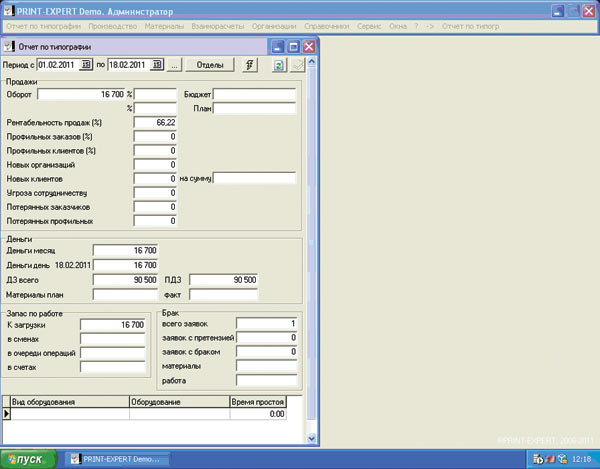Click the Вид оборудования column header
The height and width of the screenshot is (469, 600).
66,400
